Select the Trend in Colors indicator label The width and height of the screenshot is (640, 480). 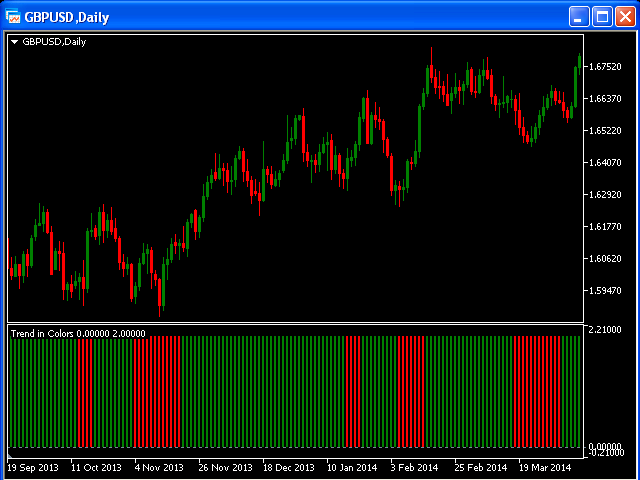pos(78,334)
